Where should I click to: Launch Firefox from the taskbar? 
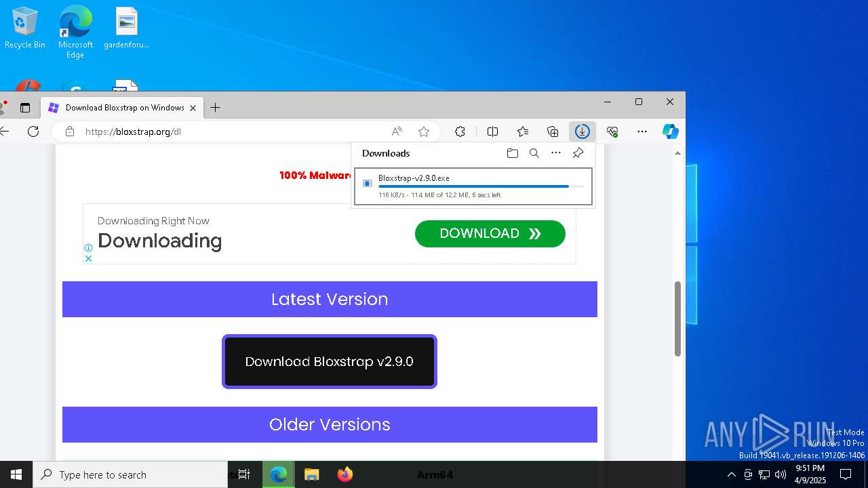345,474
